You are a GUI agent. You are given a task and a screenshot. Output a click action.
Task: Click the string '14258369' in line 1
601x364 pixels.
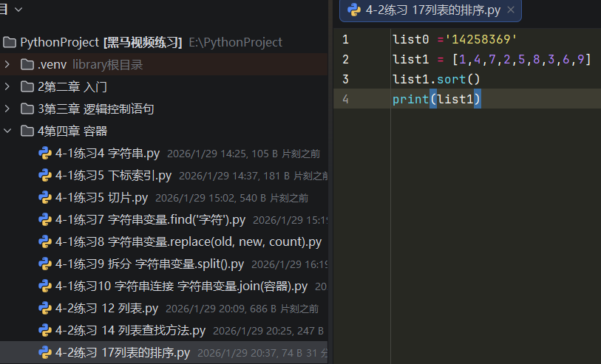(x=481, y=39)
